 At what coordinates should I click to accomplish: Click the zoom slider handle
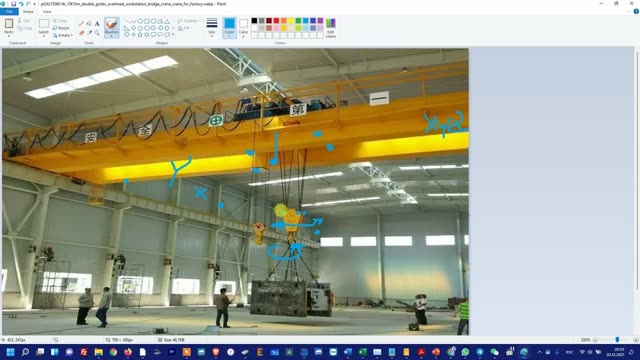[617, 340]
